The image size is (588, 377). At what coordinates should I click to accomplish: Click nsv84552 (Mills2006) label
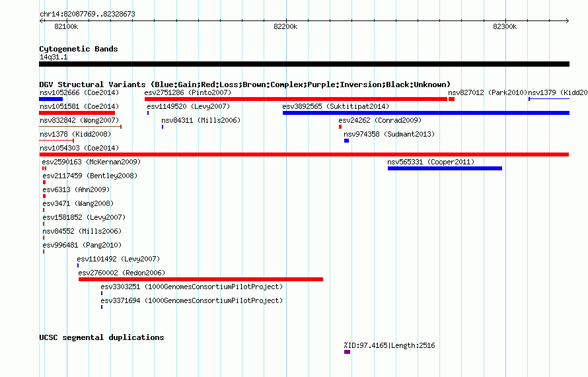click(82, 231)
